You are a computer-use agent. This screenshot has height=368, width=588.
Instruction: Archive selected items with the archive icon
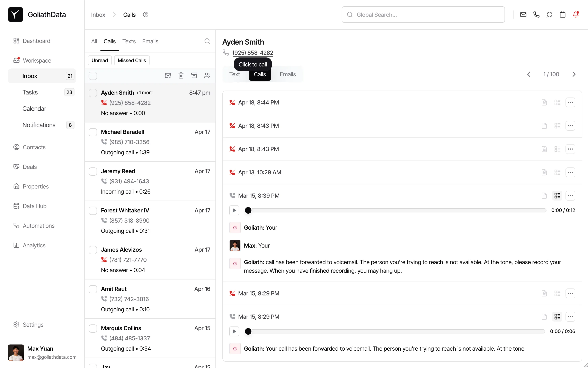tap(194, 75)
